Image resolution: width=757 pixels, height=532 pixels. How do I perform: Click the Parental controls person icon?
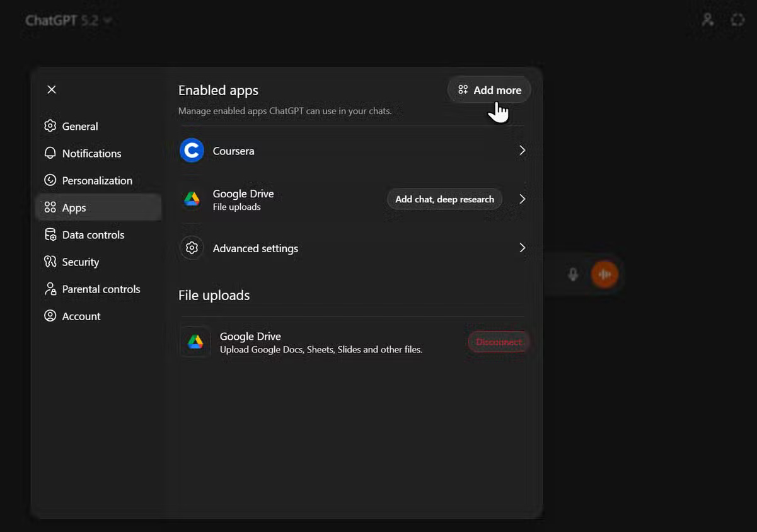[50, 289]
